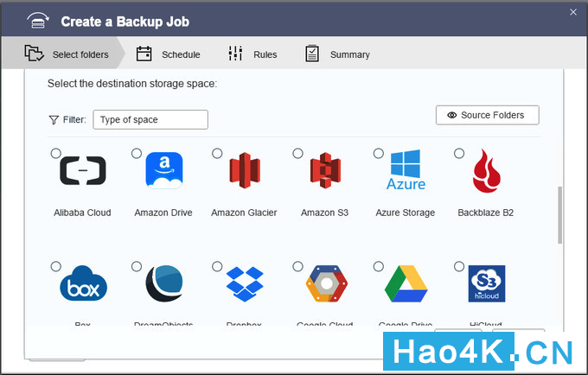Screen dimensions: 588x375
Task: Click the Schedule calendar icon
Action: [144, 54]
